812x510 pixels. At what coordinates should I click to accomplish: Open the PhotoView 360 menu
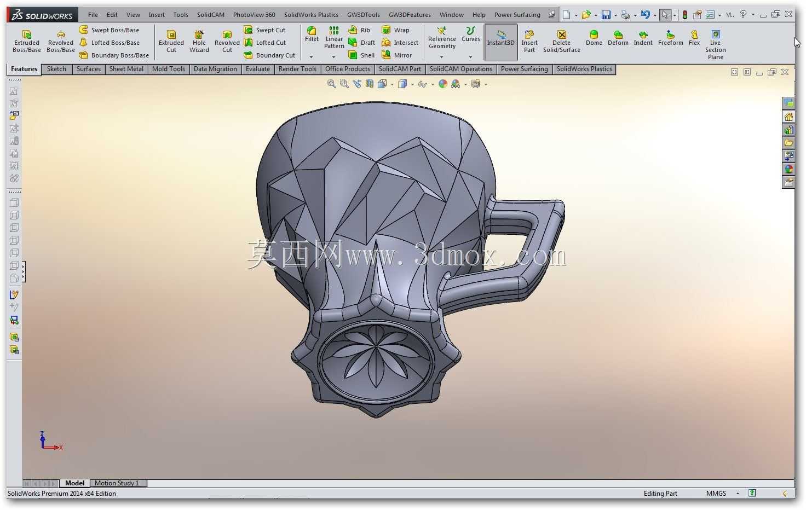254,15
